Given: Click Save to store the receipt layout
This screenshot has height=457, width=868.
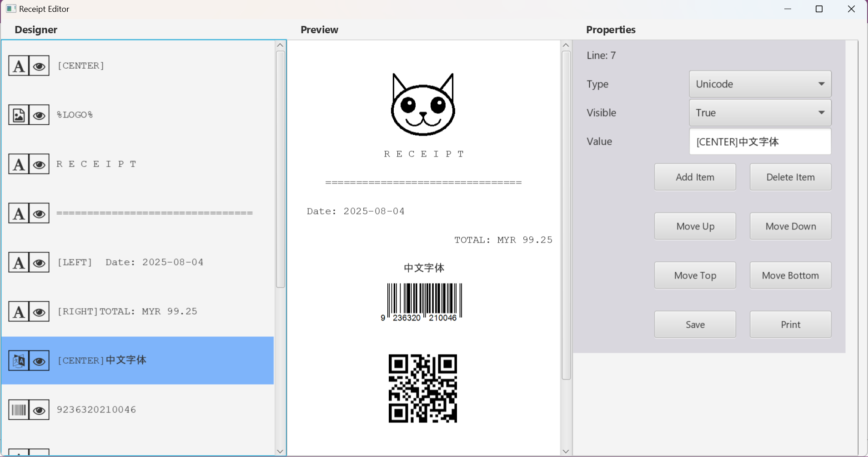Looking at the screenshot, I should click(694, 324).
